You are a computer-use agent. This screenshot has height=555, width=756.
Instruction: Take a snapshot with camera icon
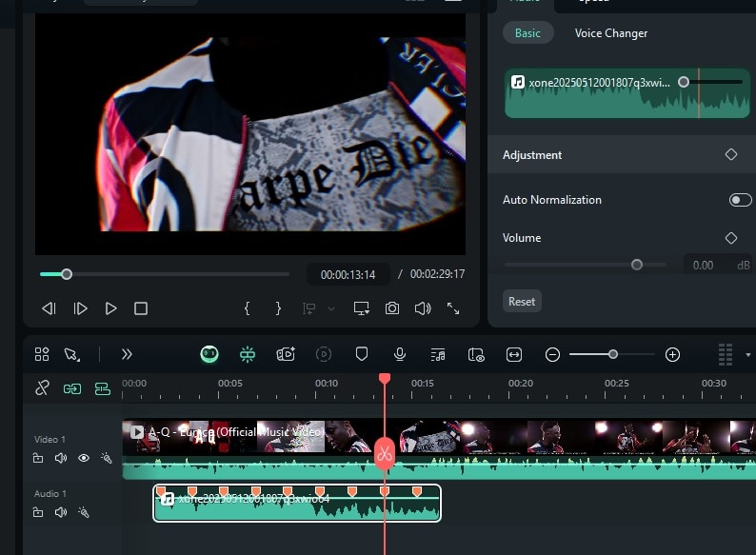pos(392,308)
